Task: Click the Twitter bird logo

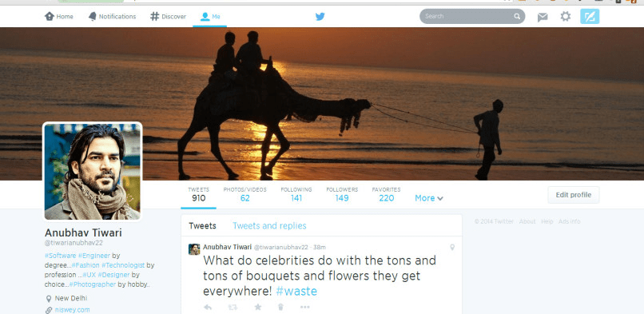Action: click(x=320, y=17)
